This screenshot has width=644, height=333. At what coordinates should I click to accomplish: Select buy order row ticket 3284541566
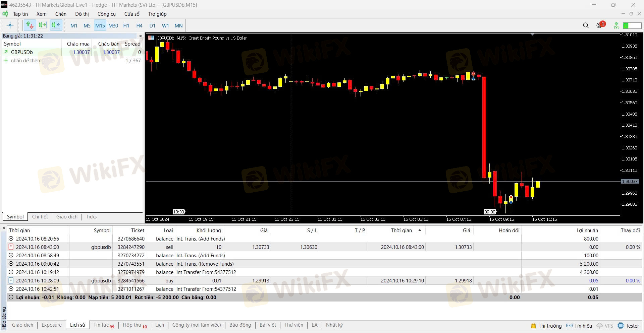pos(324,281)
